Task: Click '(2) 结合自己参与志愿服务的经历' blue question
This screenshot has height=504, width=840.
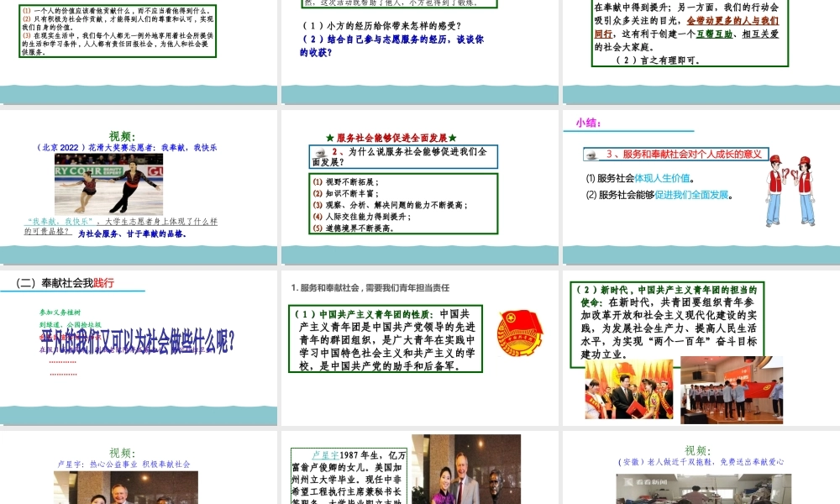Action: (392, 45)
